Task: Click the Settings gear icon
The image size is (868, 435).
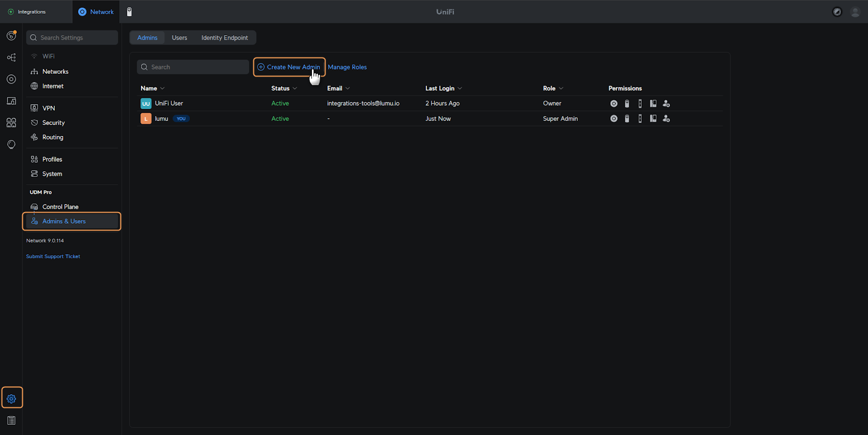Action: [11, 399]
